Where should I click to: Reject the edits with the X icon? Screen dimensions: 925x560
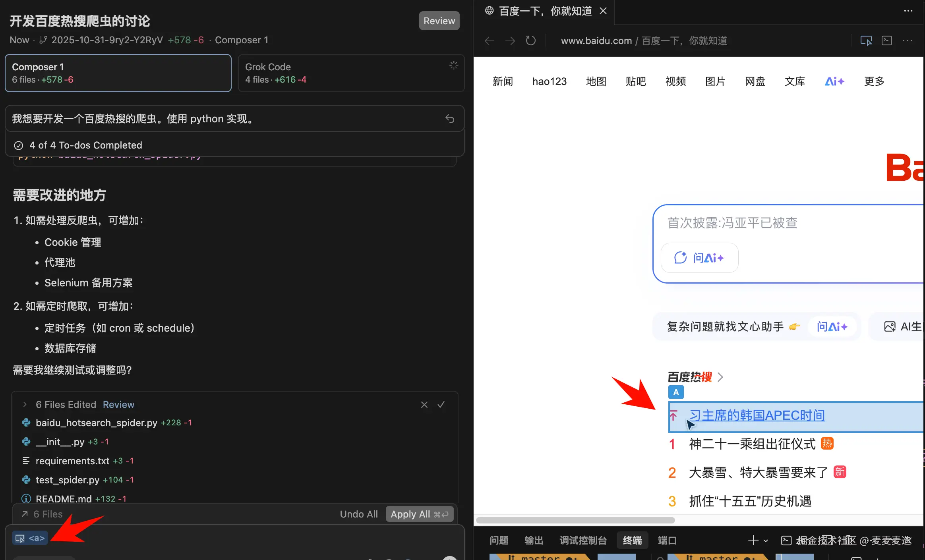424,404
